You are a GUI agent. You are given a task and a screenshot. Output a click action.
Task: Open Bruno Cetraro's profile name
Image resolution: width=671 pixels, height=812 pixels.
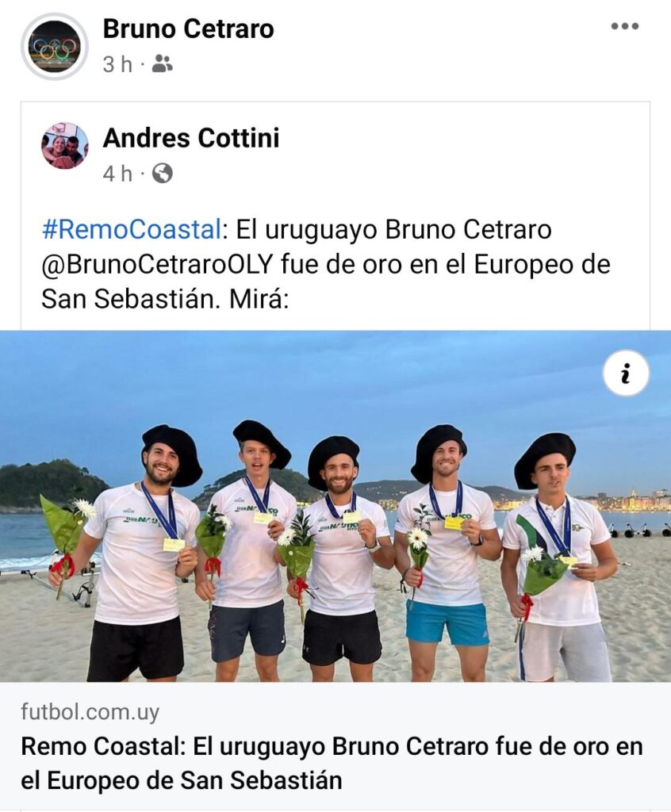pos(188,29)
